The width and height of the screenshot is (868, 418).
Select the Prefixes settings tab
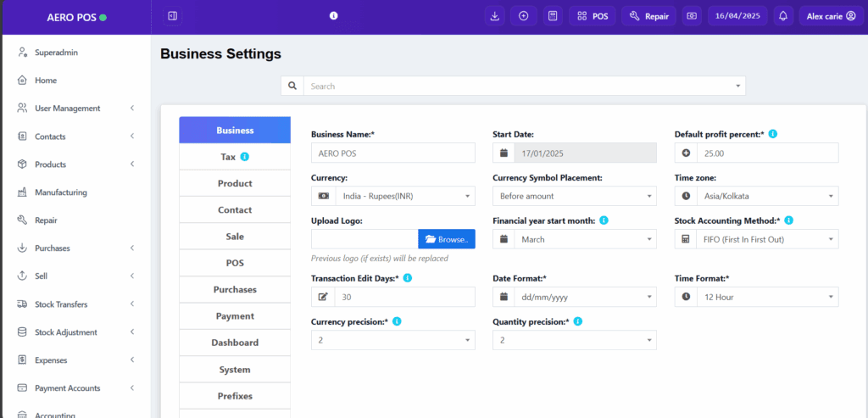pos(235,396)
